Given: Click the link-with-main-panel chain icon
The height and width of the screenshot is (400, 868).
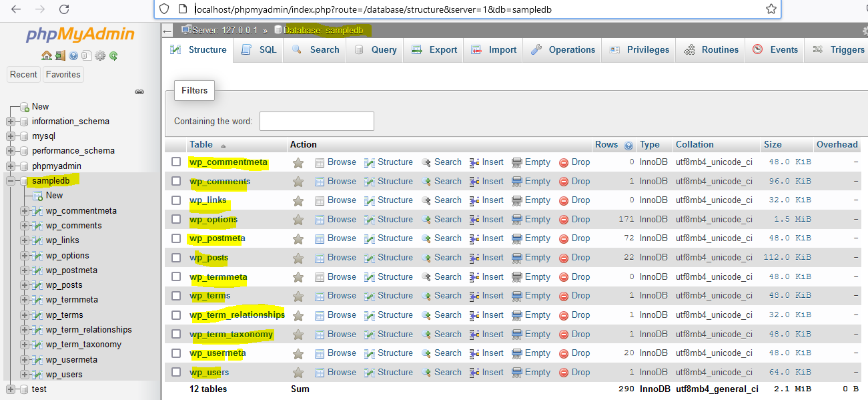Looking at the screenshot, I should point(139,91).
